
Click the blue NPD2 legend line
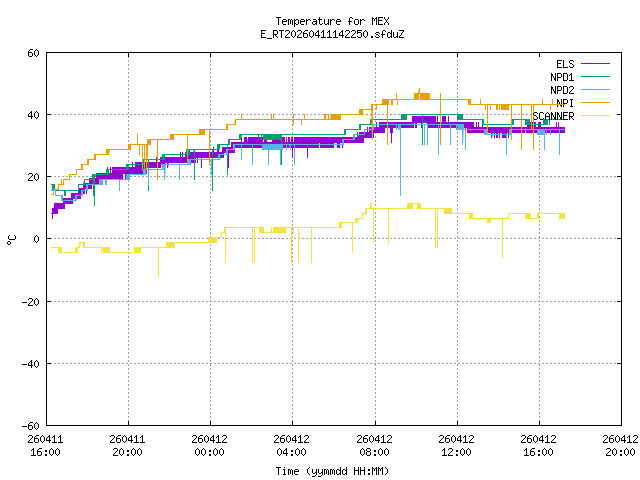coord(595,90)
